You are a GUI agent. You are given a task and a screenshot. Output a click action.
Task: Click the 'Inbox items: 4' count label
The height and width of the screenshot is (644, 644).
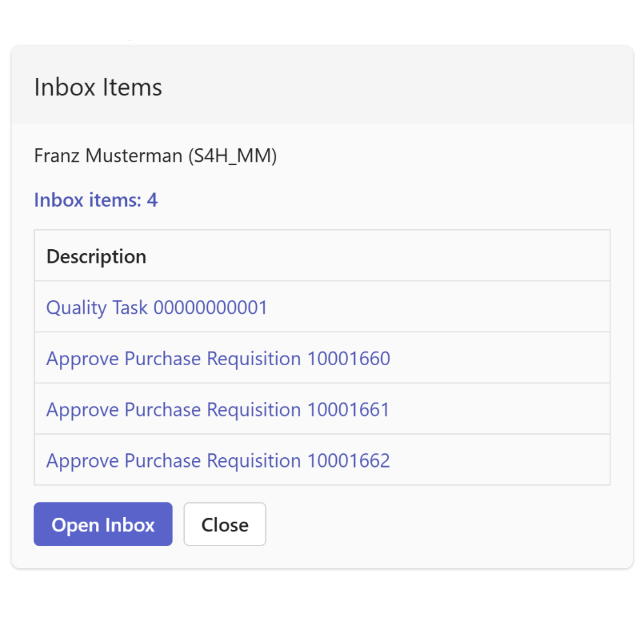coord(96,200)
